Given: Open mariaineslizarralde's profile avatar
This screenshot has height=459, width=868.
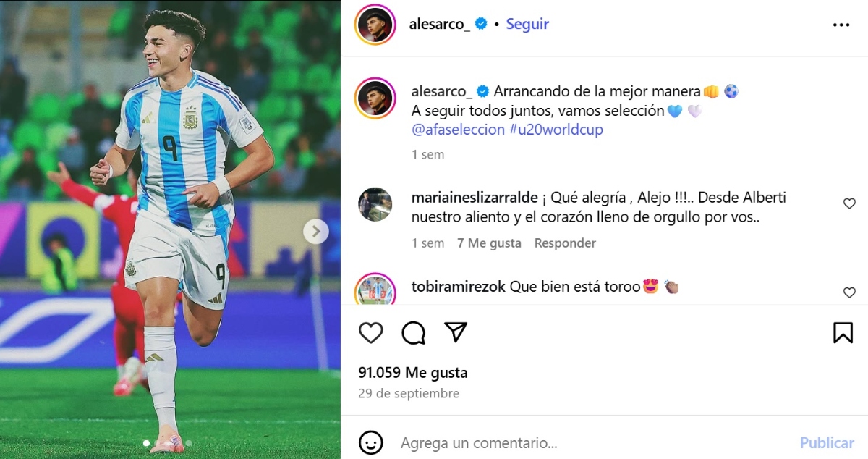Looking at the screenshot, I should tap(375, 204).
